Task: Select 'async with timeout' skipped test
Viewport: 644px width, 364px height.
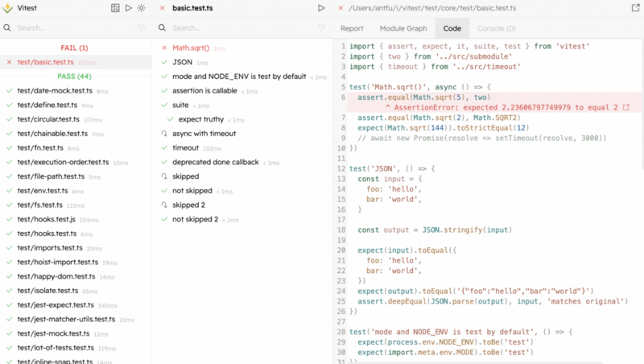Action: coord(242,134)
